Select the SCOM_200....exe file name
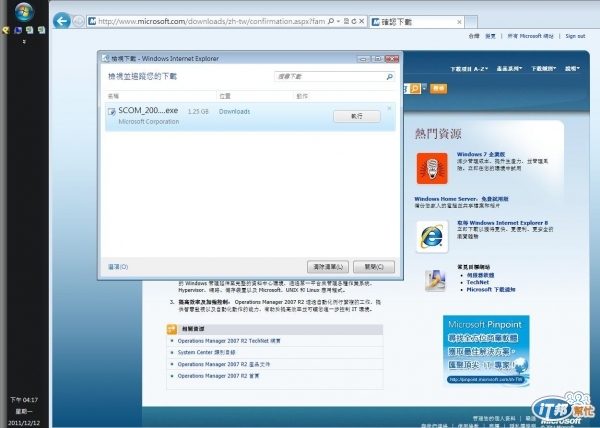This screenshot has height=428, width=600. [148, 110]
